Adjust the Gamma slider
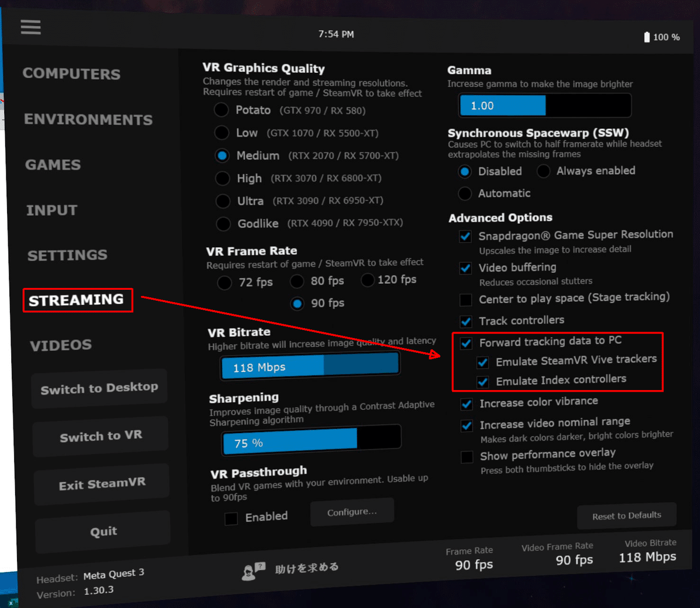700x608 pixels. tap(545, 106)
